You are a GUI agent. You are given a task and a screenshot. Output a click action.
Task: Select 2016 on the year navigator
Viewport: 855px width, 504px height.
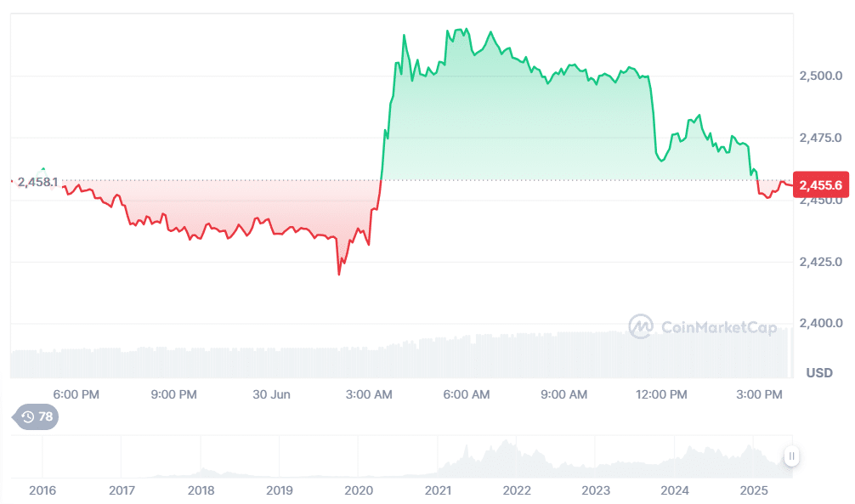click(x=42, y=490)
